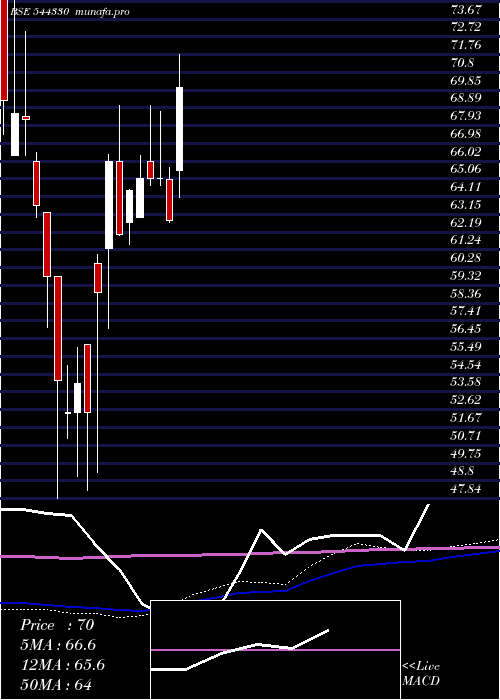Select the 64.11 price value
Image resolution: width=500 pixels, height=700 pixels.
(466, 187)
